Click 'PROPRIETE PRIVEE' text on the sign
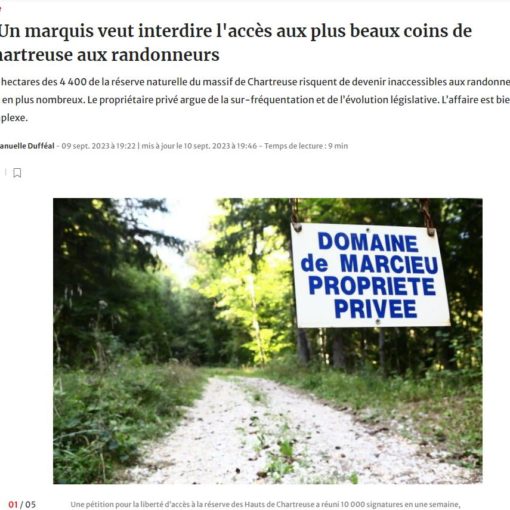The height and width of the screenshot is (510, 510). click(372, 298)
